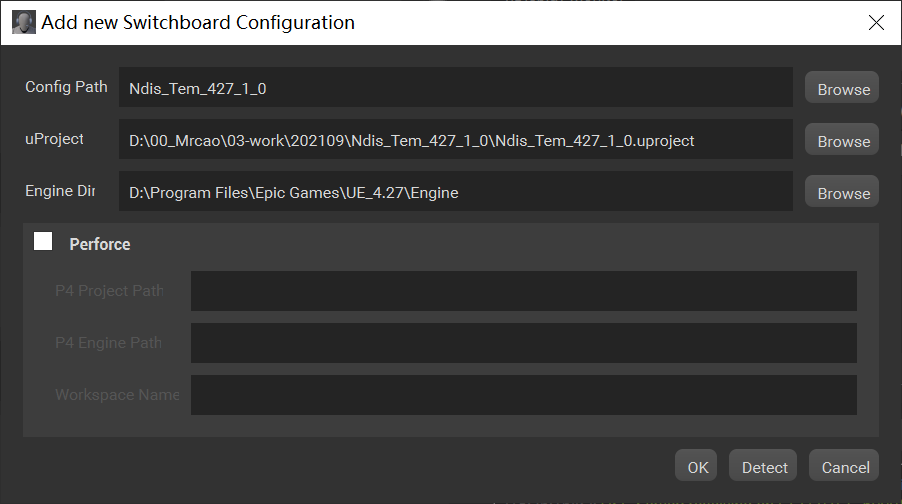Click the uProject path input field

456,139
